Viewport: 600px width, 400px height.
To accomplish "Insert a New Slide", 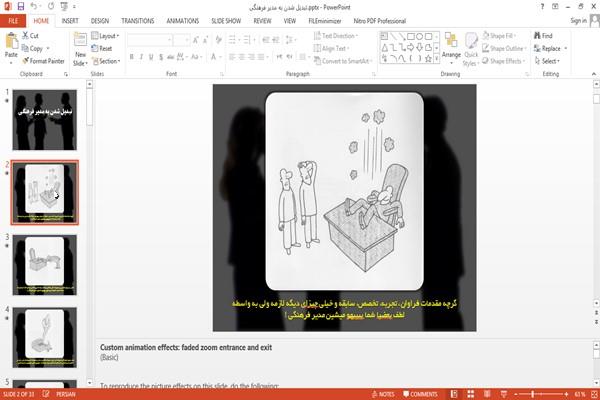I will pyautogui.click(x=80, y=50).
